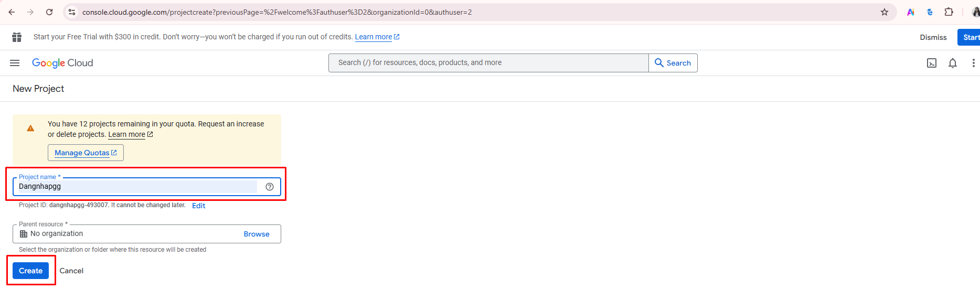Bookmark this page with star icon
Viewport: 980px width, 300px height.
885,12
